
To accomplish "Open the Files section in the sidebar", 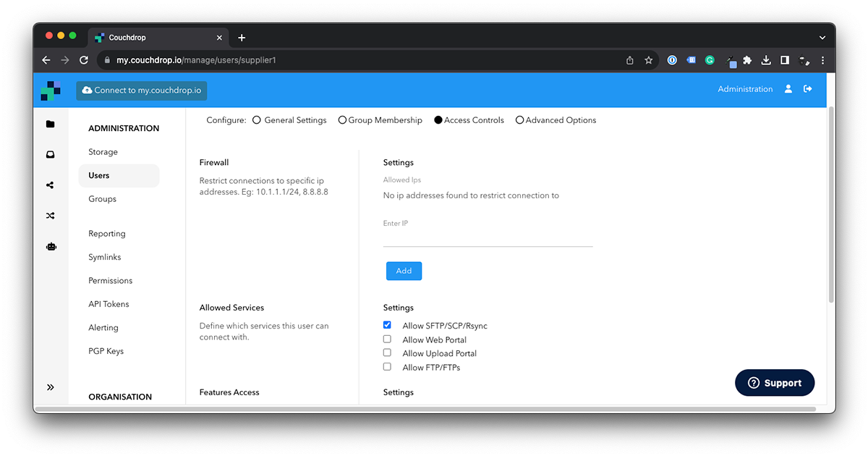I will coord(50,123).
